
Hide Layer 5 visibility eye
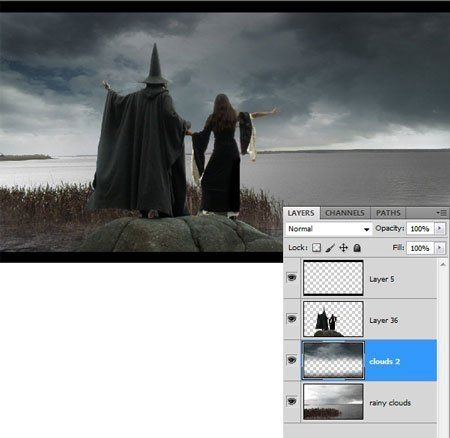click(292, 277)
